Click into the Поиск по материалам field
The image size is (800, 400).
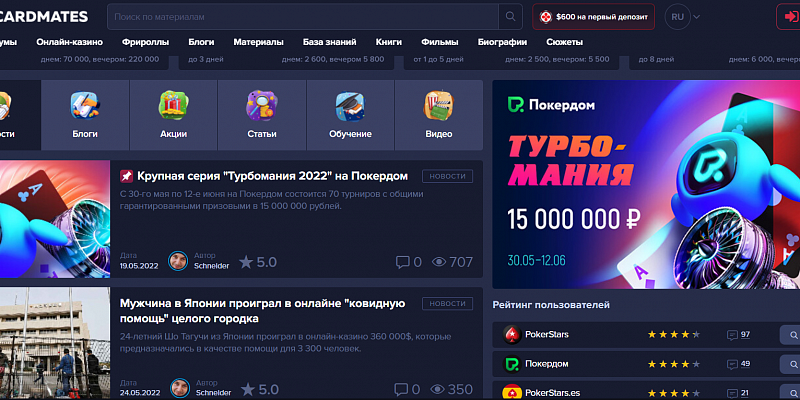point(303,17)
